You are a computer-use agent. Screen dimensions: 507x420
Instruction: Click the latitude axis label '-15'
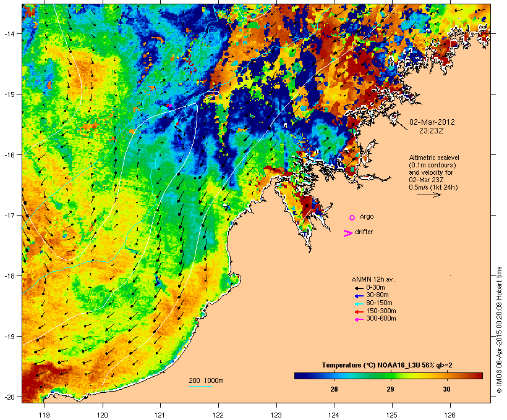pyautogui.click(x=9, y=94)
